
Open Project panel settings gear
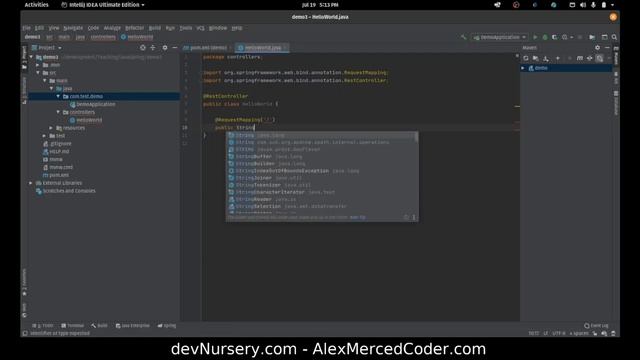[165, 48]
